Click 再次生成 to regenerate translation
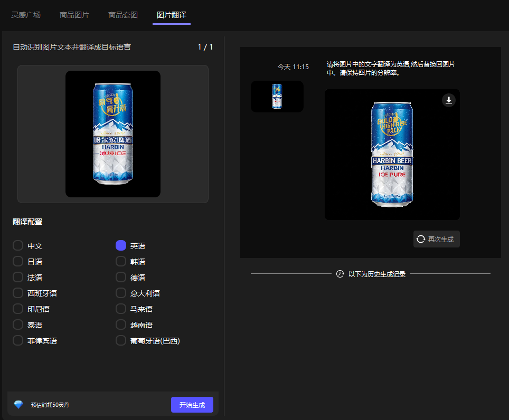The image size is (509, 420). pos(436,238)
